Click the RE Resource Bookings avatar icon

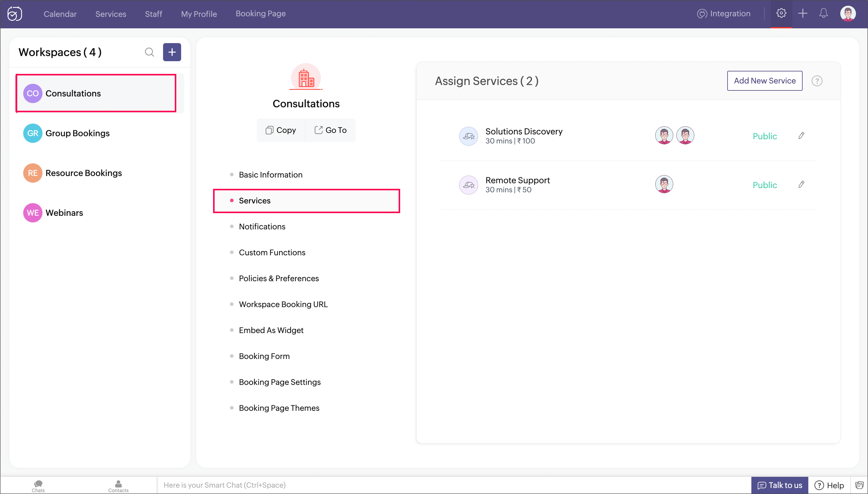coord(33,173)
